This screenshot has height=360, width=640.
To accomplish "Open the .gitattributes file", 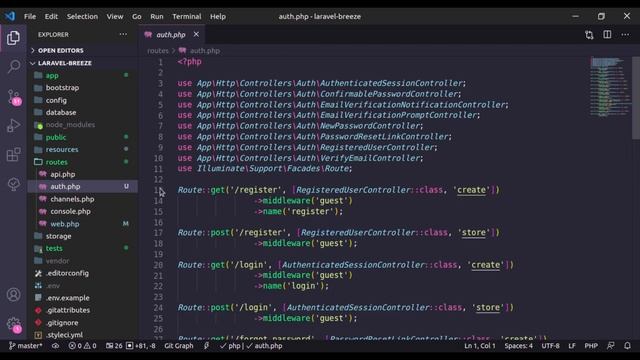I will (x=68, y=310).
